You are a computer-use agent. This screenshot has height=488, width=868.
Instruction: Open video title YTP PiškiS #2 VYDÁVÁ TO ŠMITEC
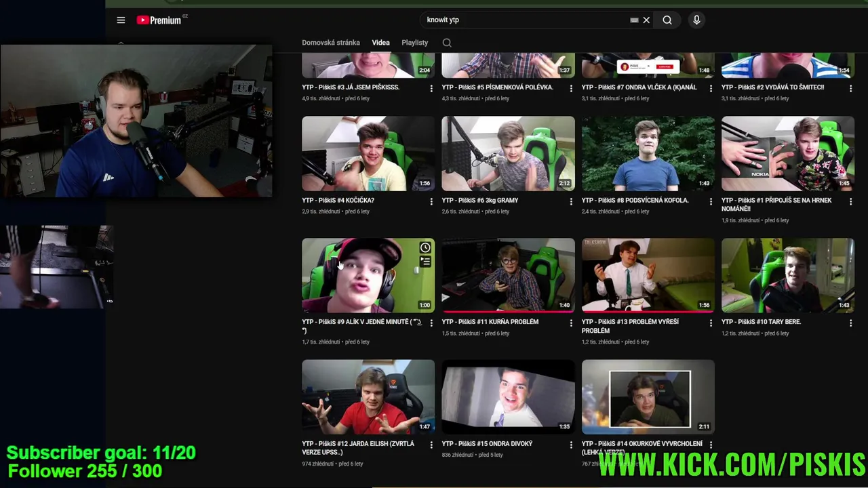772,87
